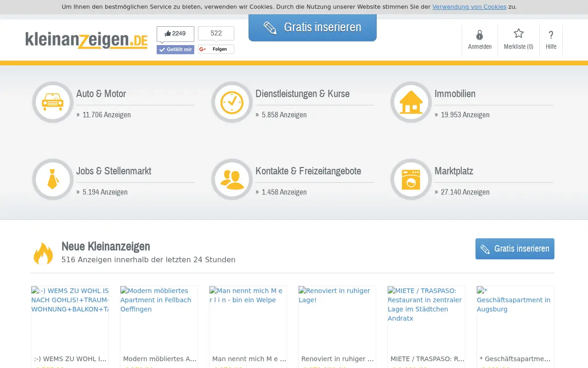Click the Google+ Folgen button
Image resolution: width=588 pixels, height=368 pixels.
pyautogui.click(x=216, y=49)
